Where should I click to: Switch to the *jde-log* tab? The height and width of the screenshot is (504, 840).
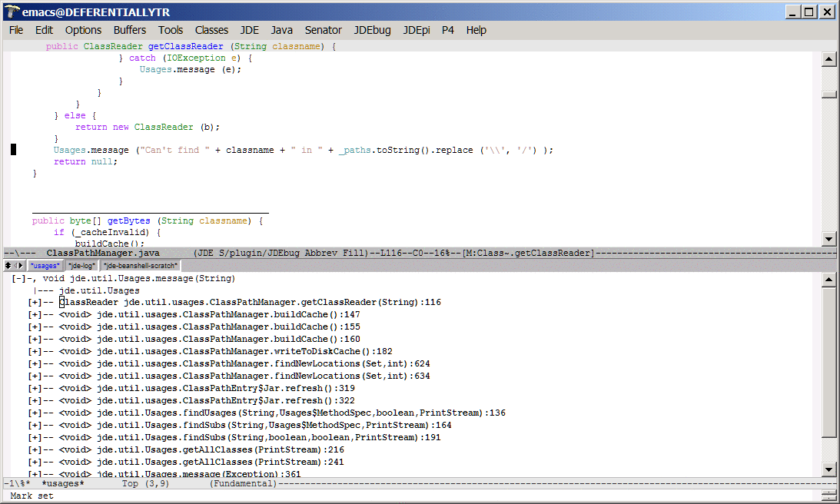point(81,266)
